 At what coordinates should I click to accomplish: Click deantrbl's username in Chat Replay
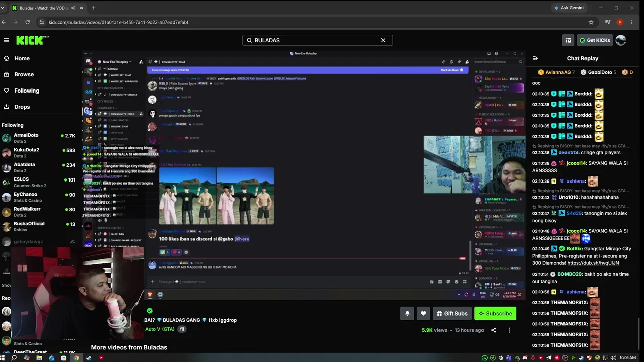point(568,153)
